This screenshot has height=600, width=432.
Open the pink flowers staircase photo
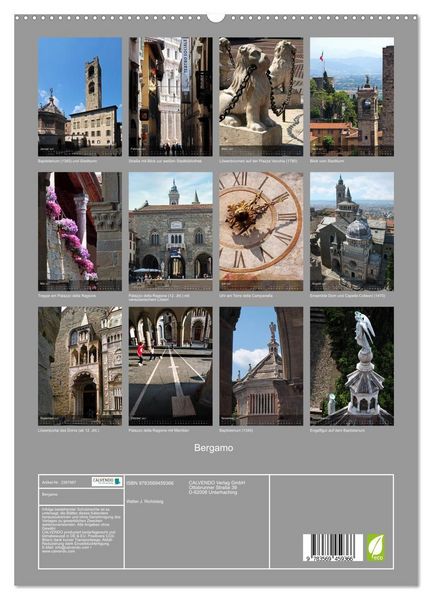80,231
